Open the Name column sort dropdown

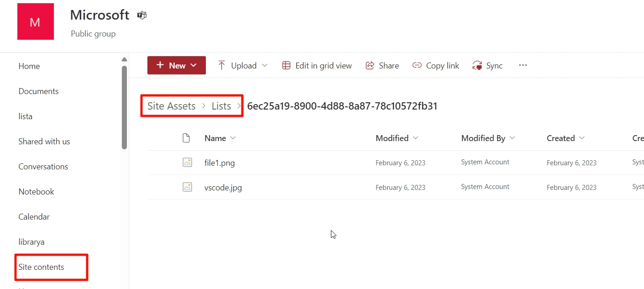[x=233, y=138]
